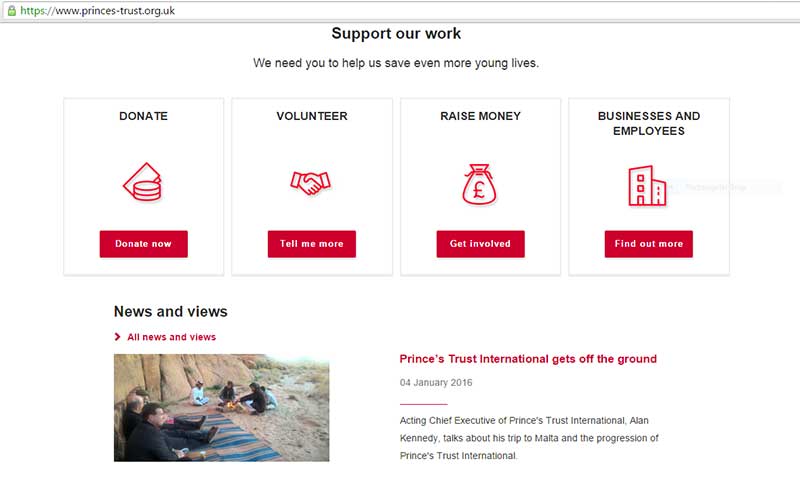Select the DONATE card heading

coord(143,116)
